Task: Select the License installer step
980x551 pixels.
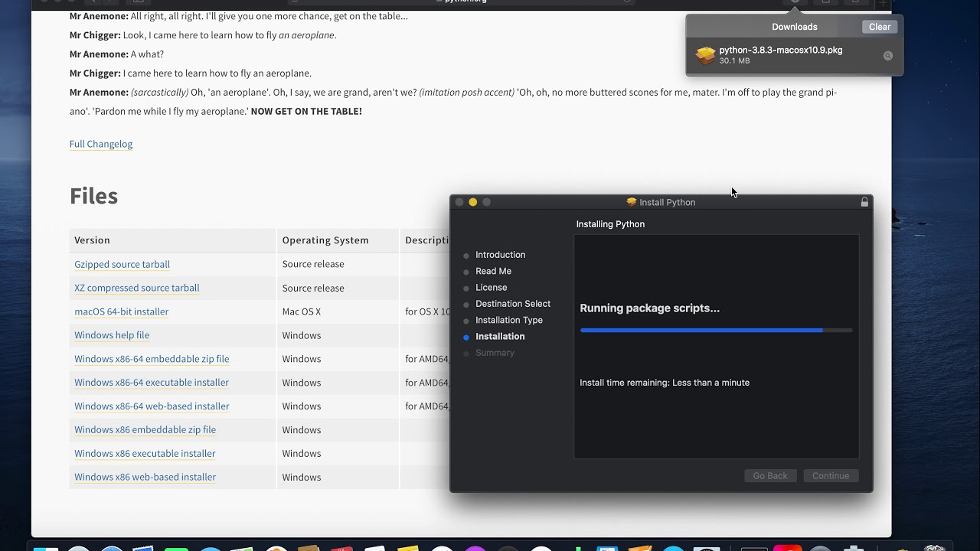Action: tap(491, 288)
